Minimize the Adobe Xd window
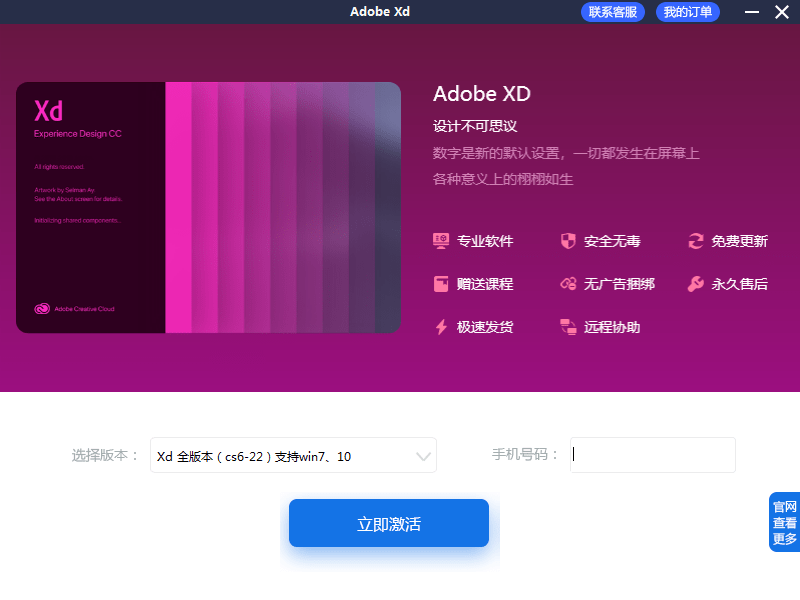Viewport: 800px width, 600px height. coord(752,12)
